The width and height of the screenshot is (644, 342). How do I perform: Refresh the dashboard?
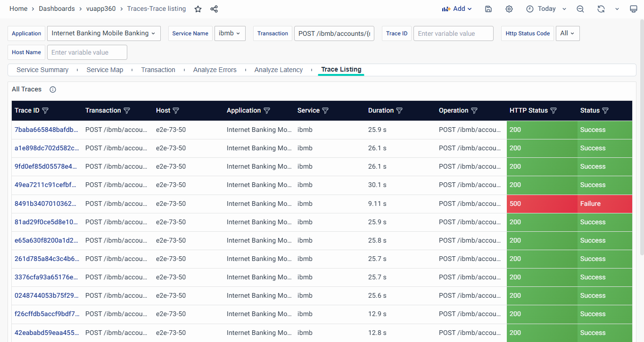point(601,9)
